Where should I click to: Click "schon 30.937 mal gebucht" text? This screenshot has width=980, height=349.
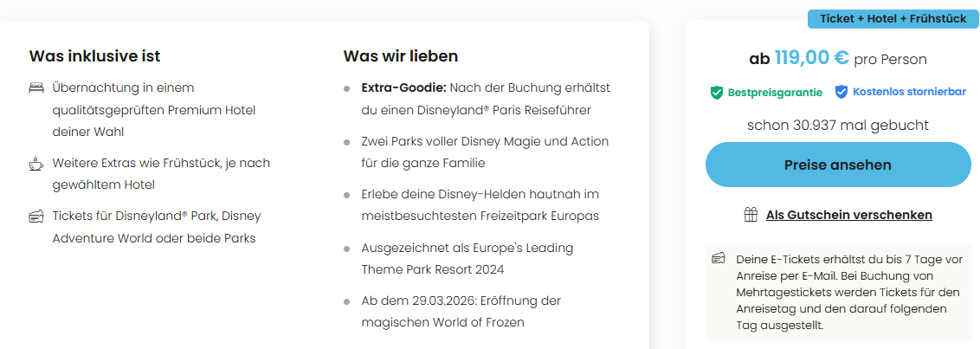tap(838, 125)
